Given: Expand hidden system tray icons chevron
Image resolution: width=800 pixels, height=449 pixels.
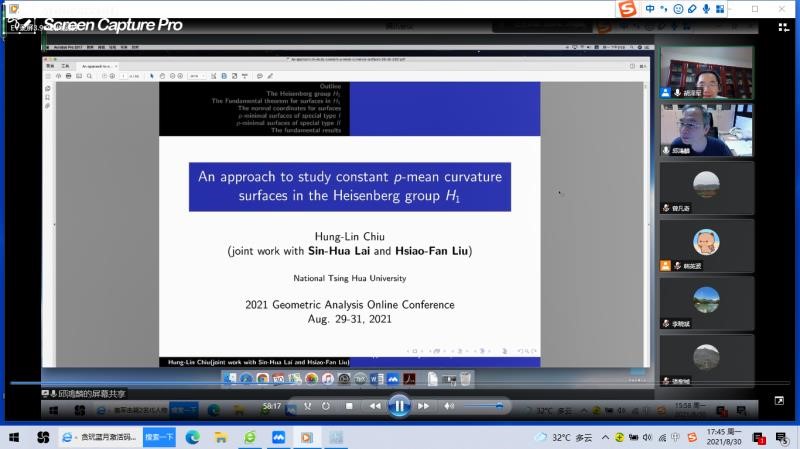Looking at the screenshot, I should [x=603, y=437].
